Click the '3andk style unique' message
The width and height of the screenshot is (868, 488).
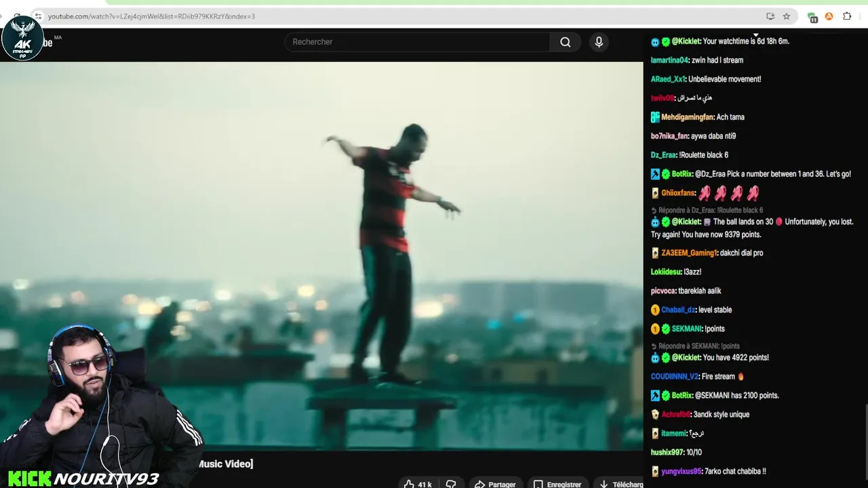722,414
